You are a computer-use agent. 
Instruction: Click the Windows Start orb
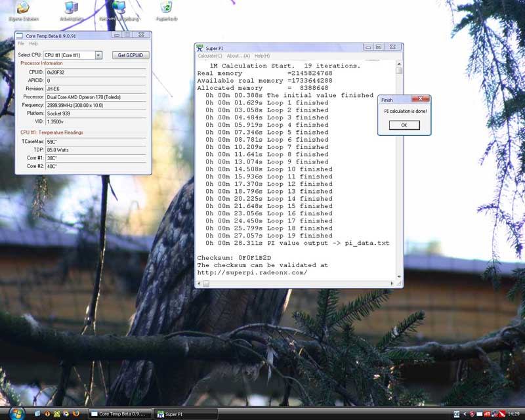[x=17, y=413]
